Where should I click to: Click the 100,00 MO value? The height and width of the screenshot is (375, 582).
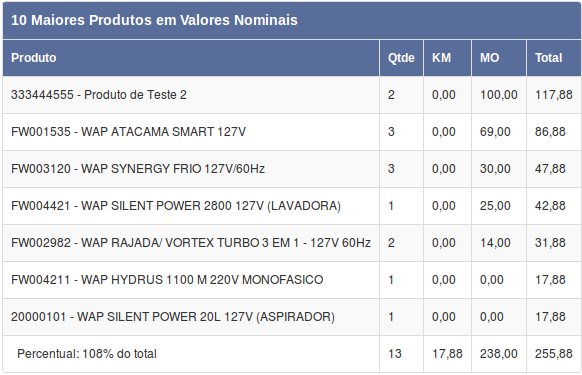point(498,95)
